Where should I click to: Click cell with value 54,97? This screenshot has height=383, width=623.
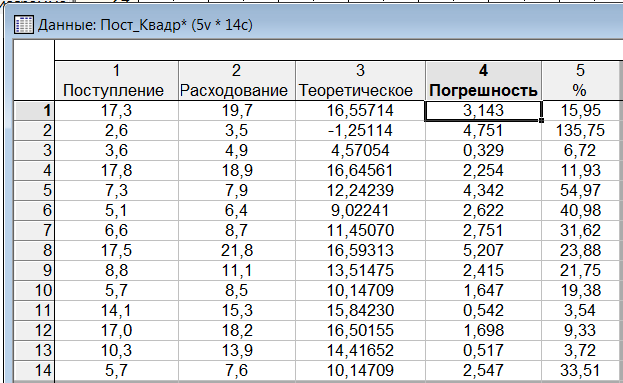[580, 191]
